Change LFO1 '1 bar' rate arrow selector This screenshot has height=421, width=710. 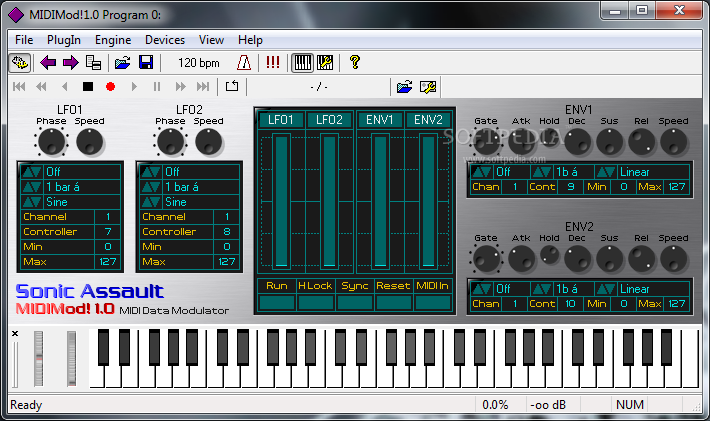pyautogui.click(x=32, y=187)
